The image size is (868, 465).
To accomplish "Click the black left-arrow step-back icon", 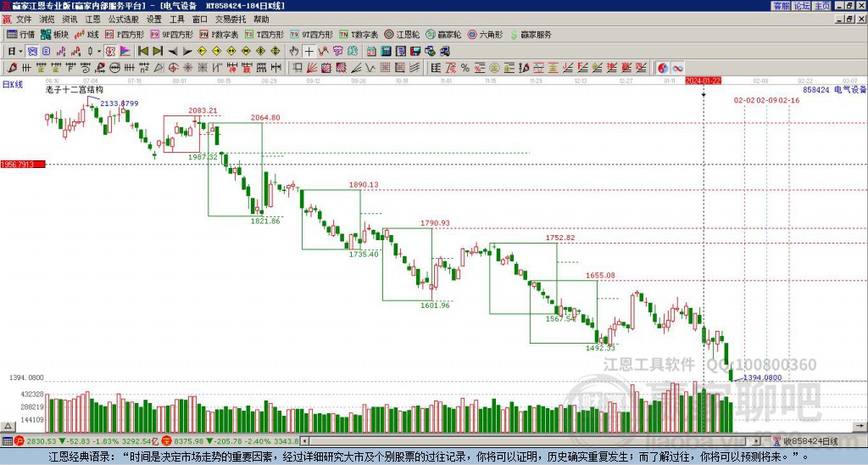I will 173,51.
